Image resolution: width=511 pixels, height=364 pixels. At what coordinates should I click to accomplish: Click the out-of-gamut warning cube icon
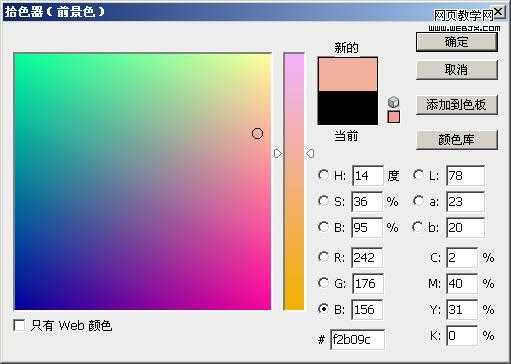(x=394, y=102)
